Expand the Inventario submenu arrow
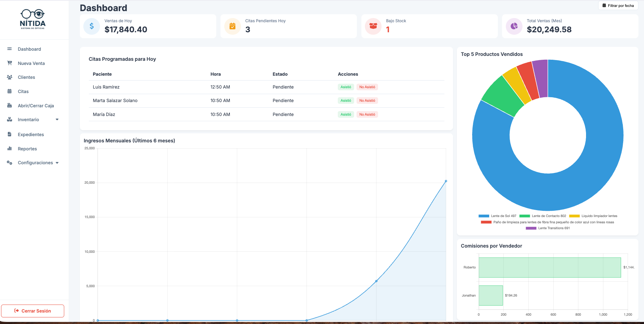 [x=57, y=120]
